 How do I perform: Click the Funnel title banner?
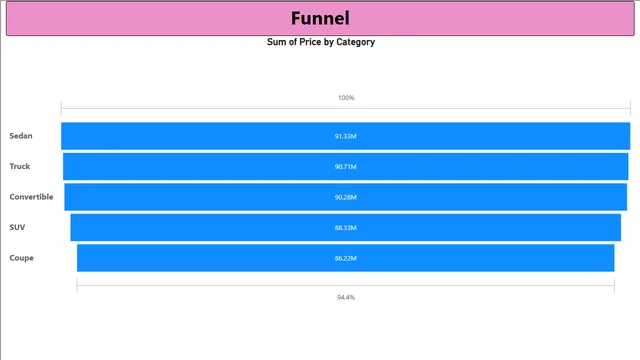[x=320, y=18]
